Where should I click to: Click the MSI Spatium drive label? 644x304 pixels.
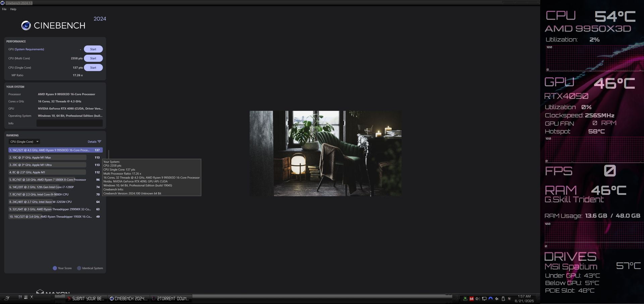click(571, 266)
